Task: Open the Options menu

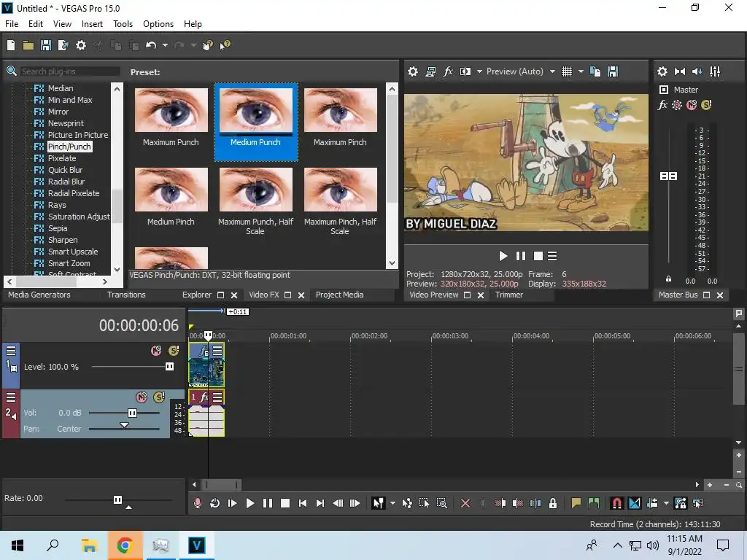Action: (x=158, y=24)
